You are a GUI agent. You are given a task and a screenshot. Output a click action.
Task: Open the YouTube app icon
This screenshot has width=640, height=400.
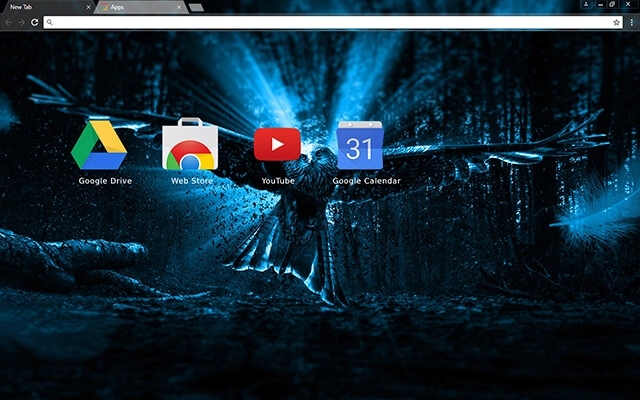pyautogui.click(x=277, y=144)
